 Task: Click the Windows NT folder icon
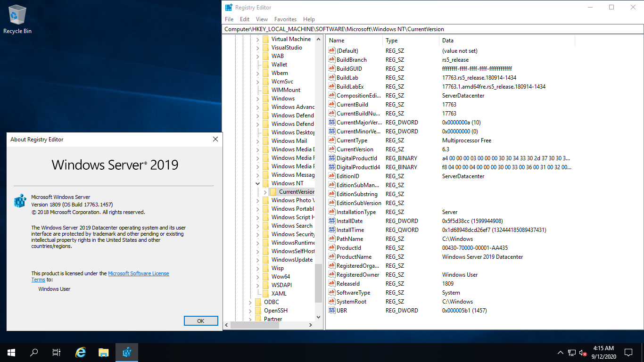coord(265,183)
